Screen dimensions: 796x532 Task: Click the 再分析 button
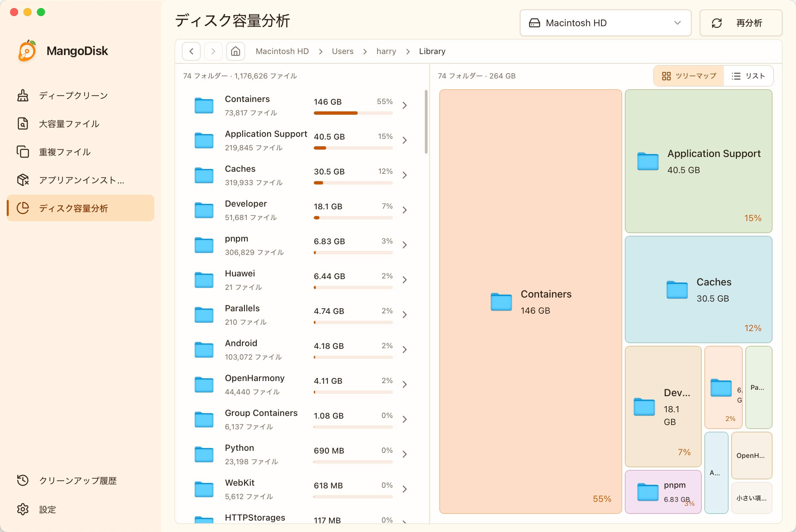741,23
